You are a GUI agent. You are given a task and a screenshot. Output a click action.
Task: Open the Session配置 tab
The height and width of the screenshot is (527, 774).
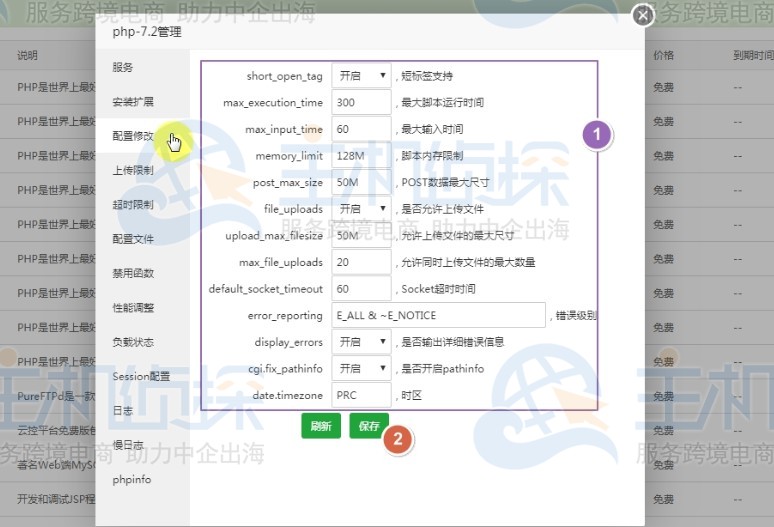(x=140, y=377)
